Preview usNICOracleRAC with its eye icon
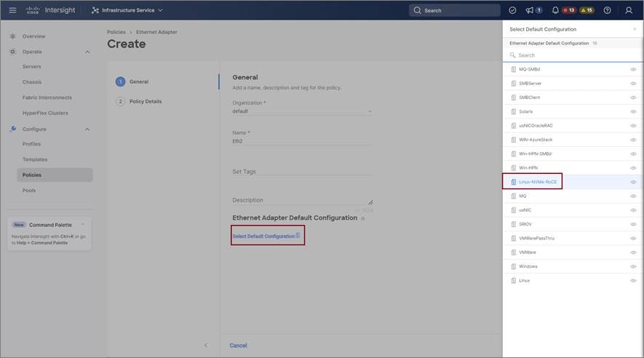The width and height of the screenshot is (644, 358). (x=633, y=126)
